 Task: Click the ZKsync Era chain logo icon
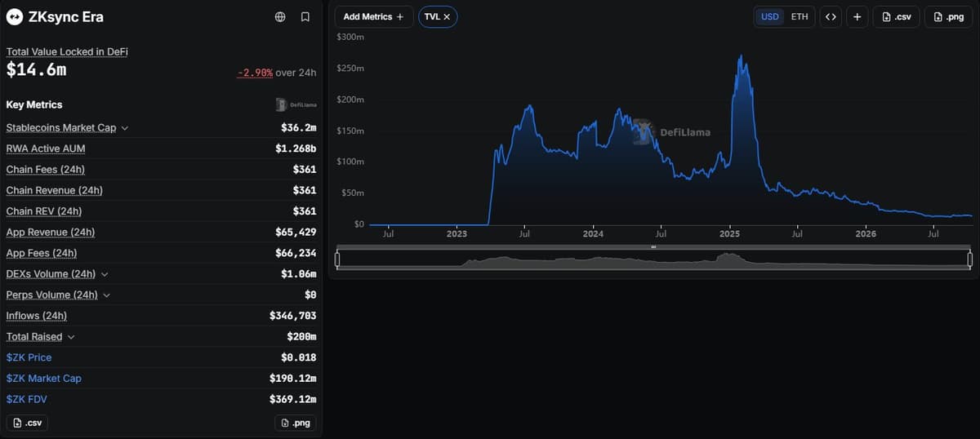pos(15,16)
